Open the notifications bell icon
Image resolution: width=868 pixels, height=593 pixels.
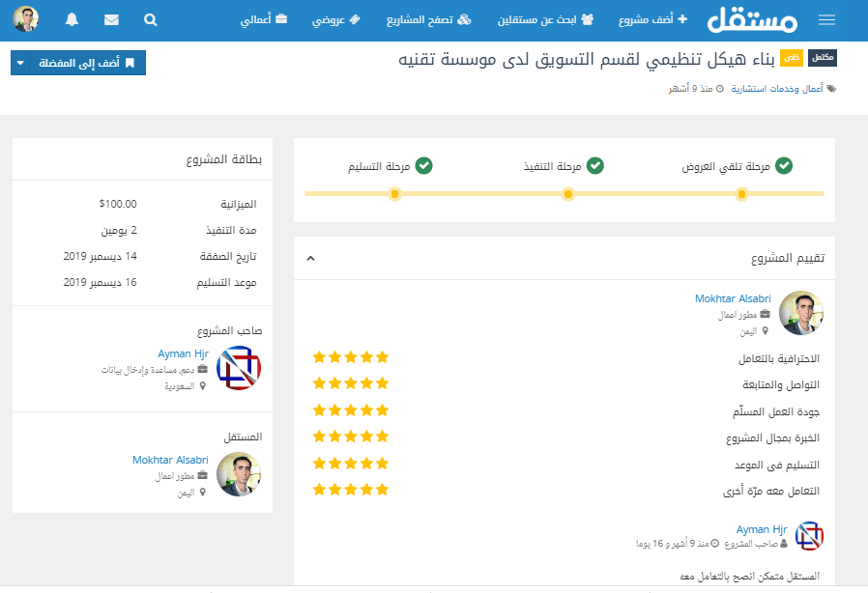72,19
